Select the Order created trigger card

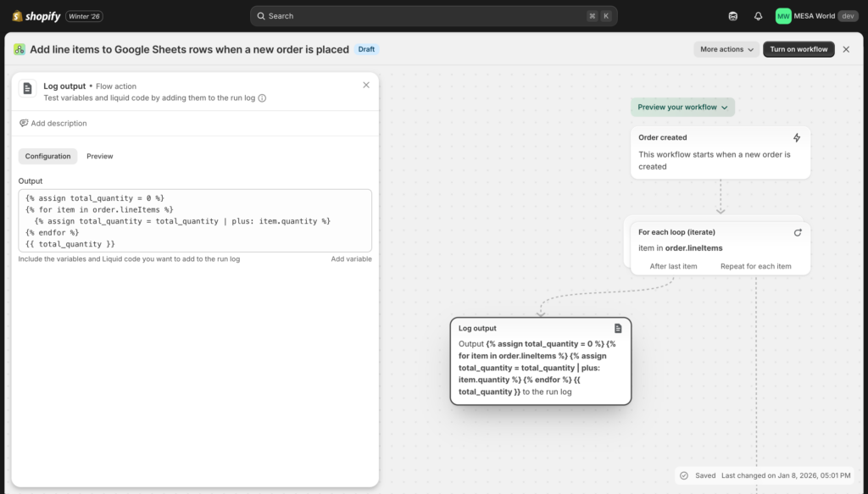pyautogui.click(x=721, y=153)
